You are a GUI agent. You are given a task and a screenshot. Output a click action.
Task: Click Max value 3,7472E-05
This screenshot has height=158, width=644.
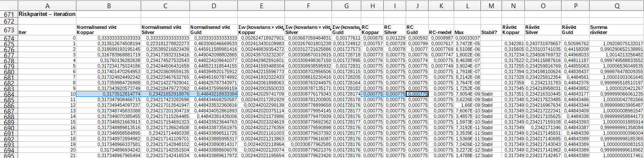click(x=467, y=44)
